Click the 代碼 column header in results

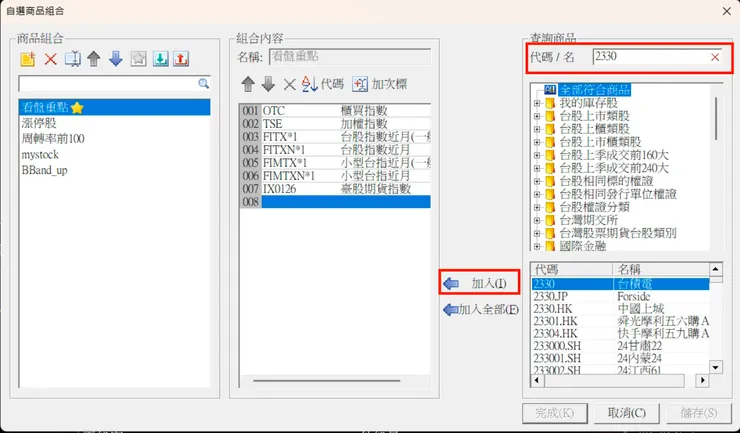572,270
